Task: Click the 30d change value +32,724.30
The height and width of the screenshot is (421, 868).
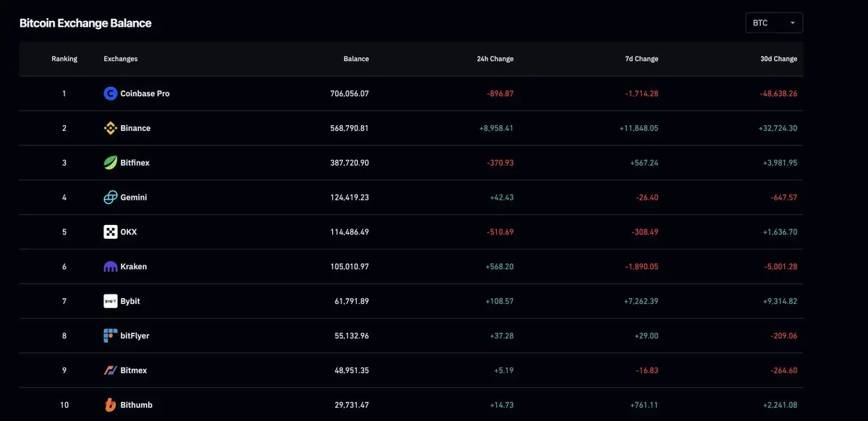Action: click(778, 128)
